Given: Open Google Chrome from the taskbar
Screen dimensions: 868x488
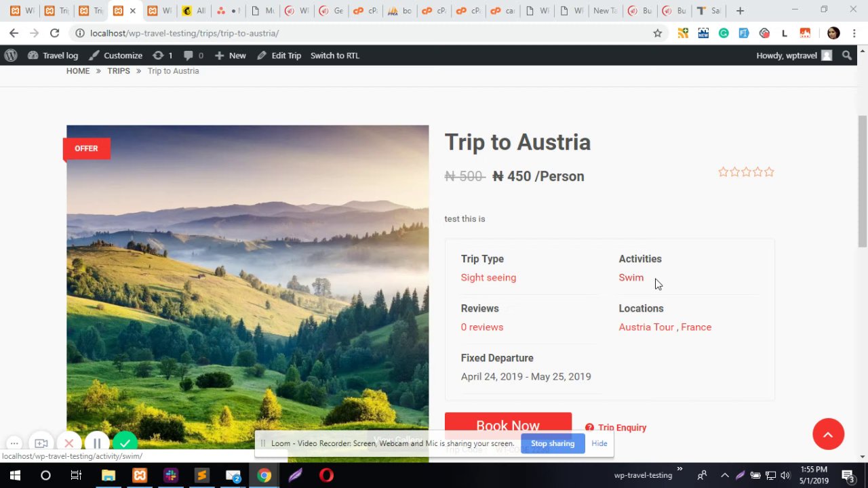Looking at the screenshot, I should point(264,475).
